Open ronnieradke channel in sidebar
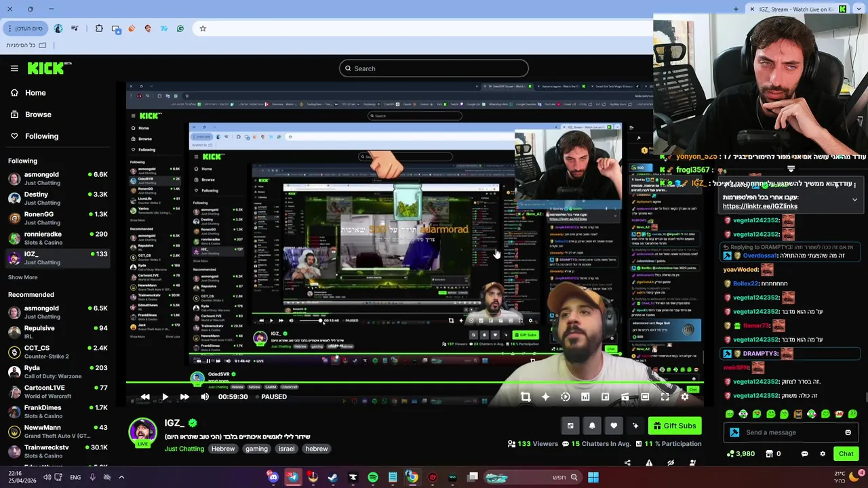The height and width of the screenshot is (488, 868). (x=58, y=238)
